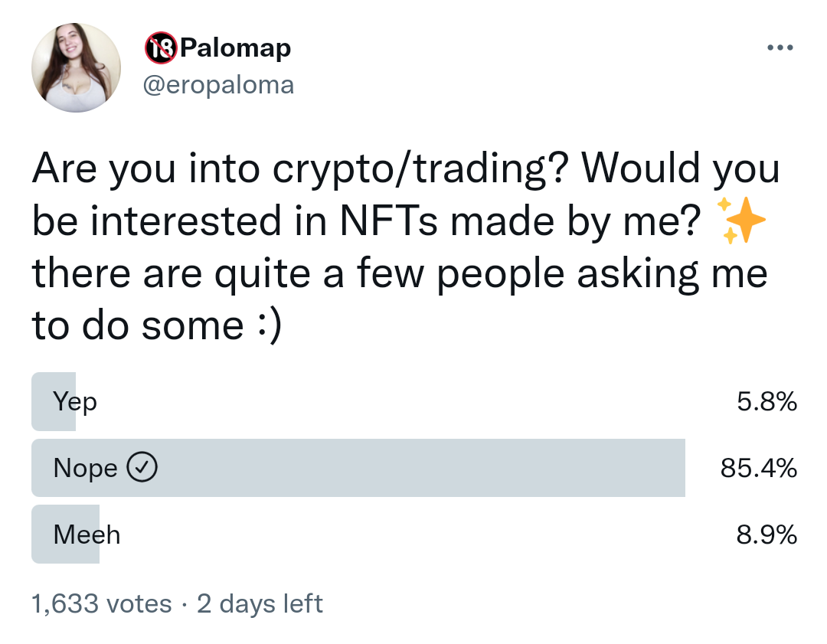Select the Yep poll option
Image resolution: width=827 pixels, height=644 pixels.
[75, 401]
